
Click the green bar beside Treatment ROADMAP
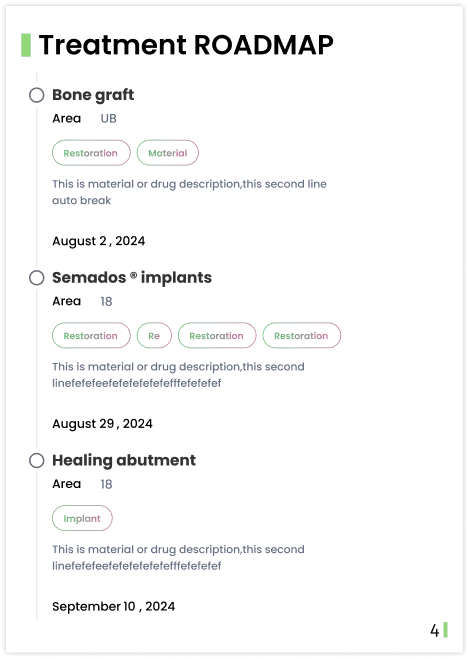coord(26,45)
